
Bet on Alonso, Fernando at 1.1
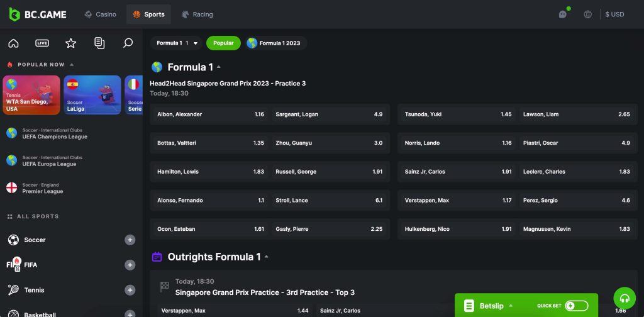point(210,201)
